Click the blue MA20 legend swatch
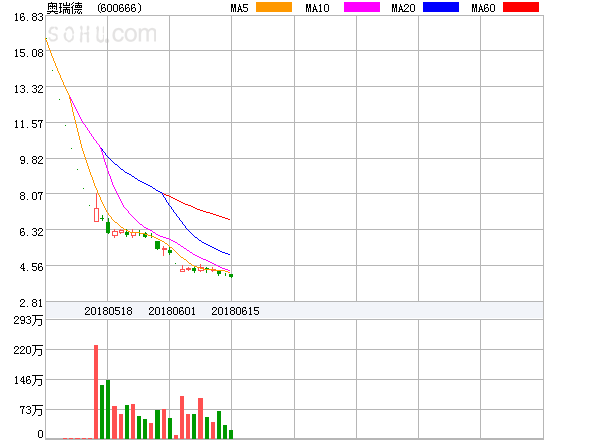 pyautogui.click(x=441, y=7)
